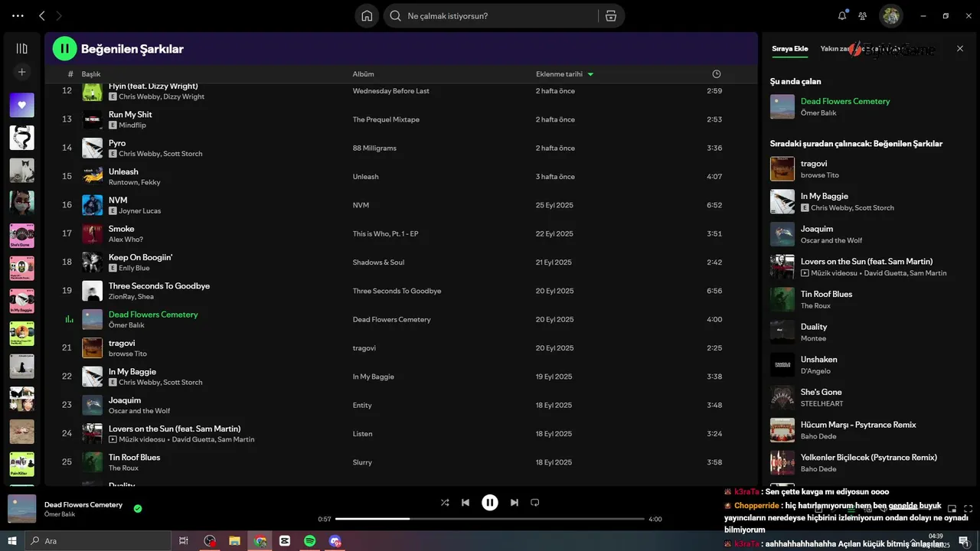Go back with the left arrow

click(x=42, y=15)
